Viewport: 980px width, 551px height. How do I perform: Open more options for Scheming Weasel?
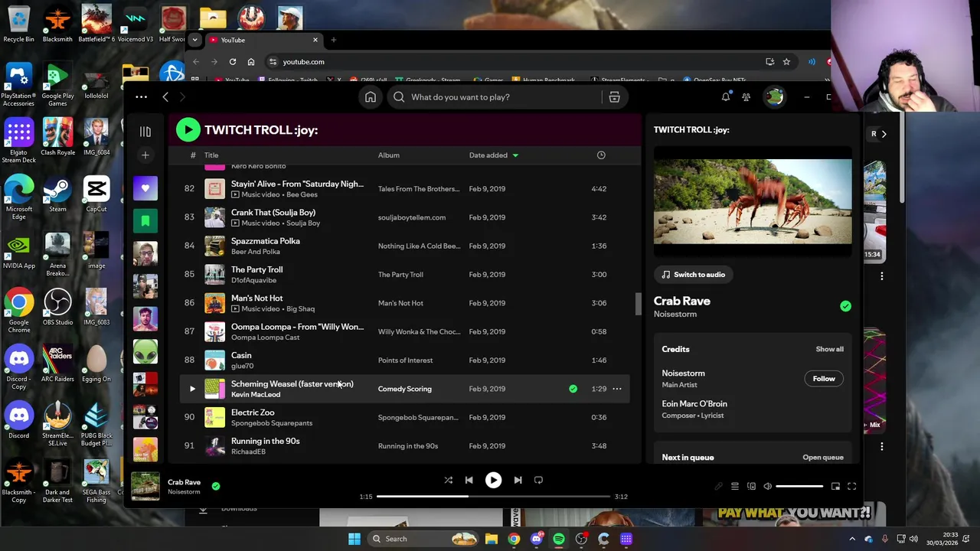click(x=617, y=389)
